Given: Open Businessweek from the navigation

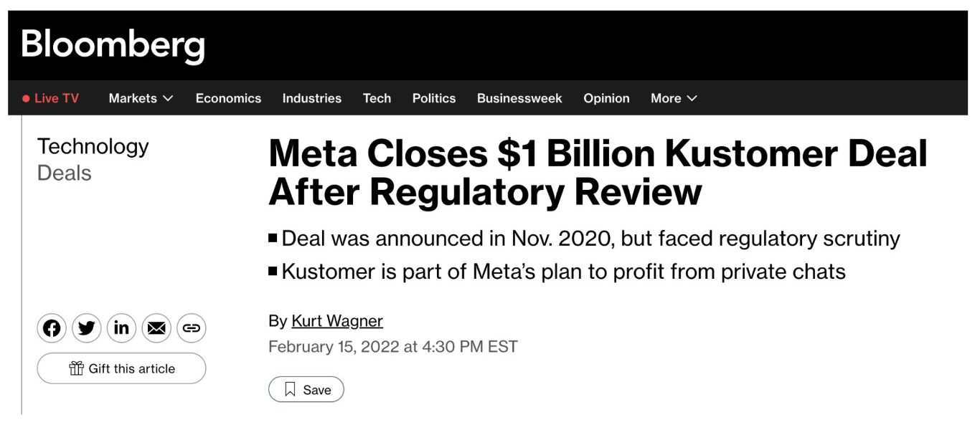Looking at the screenshot, I should 519,99.
